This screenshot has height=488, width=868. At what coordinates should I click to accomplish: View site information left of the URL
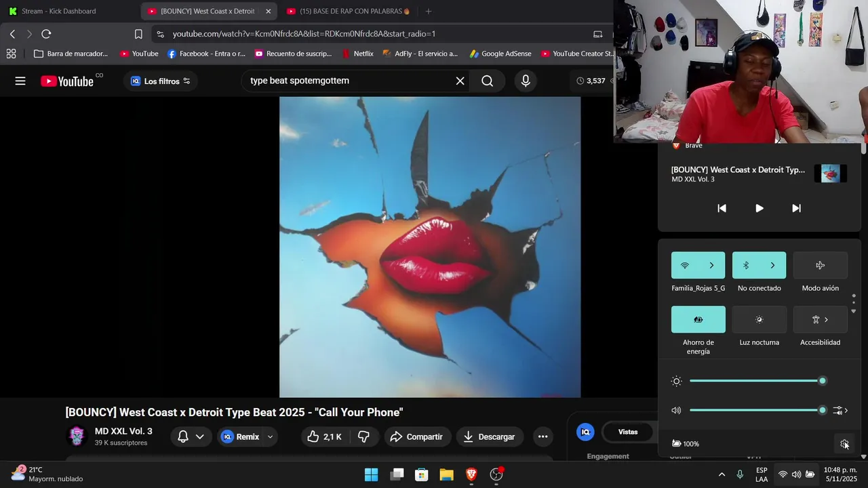[159, 34]
